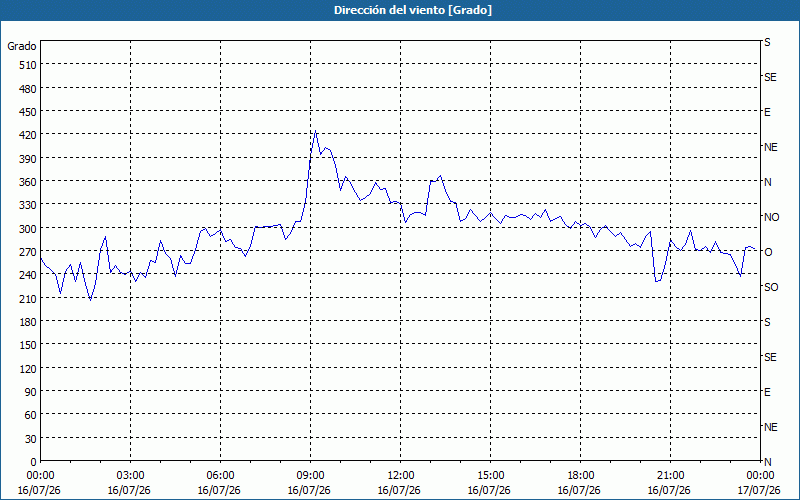800x500 pixels.
Task: Select the 510 value on the degree axis
Action: click(28, 65)
